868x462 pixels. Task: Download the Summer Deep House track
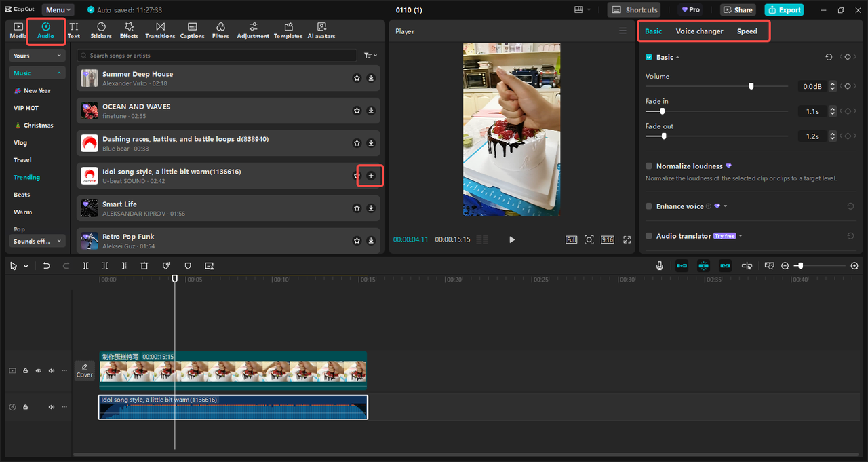[371, 78]
